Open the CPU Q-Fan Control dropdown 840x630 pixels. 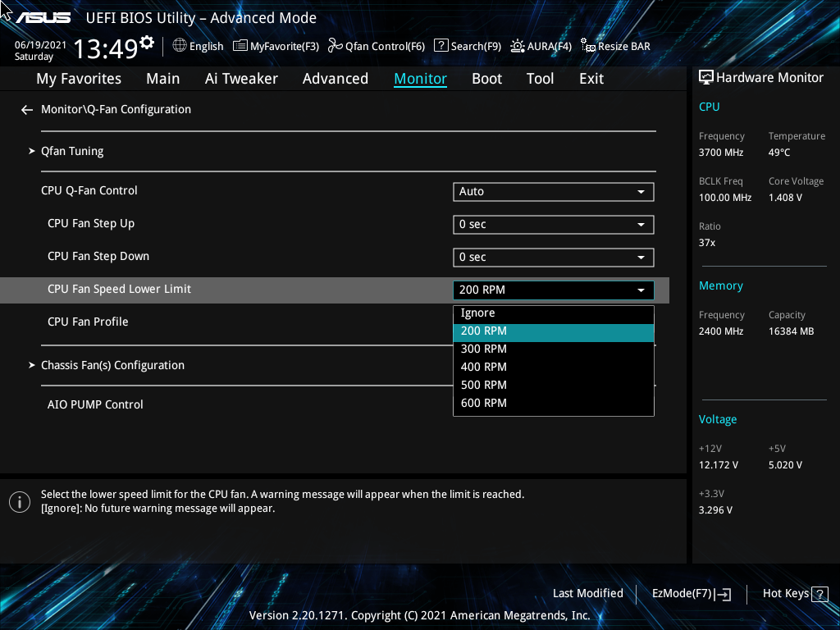pyautogui.click(x=553, y=191)
